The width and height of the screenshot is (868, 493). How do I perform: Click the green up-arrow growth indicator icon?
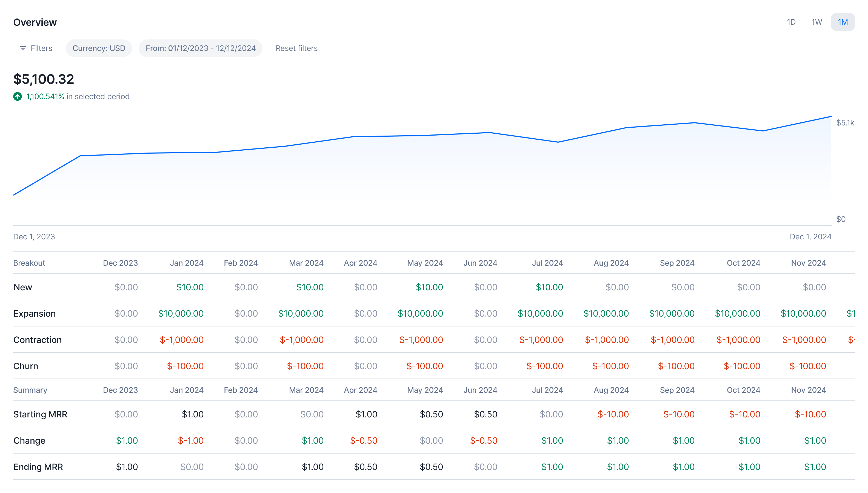click(x=18, y=96)
